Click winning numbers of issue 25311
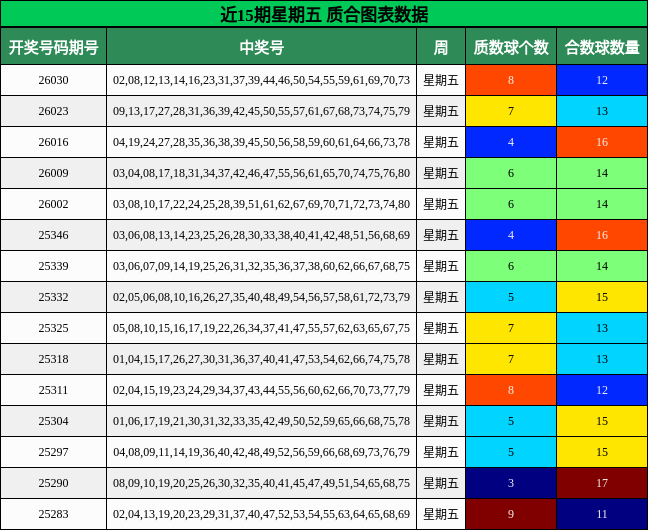The width and height of the screenshot is (648, 530). click(262, 390)
